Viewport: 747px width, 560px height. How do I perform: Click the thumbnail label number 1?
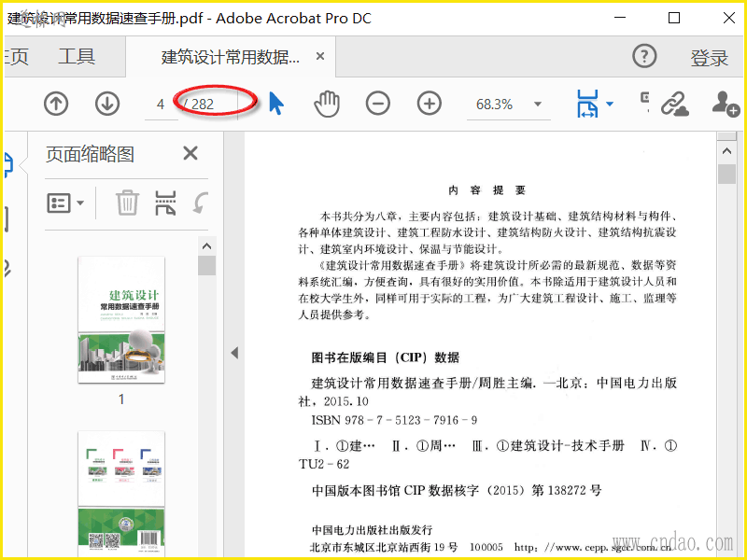click(121, 399)
